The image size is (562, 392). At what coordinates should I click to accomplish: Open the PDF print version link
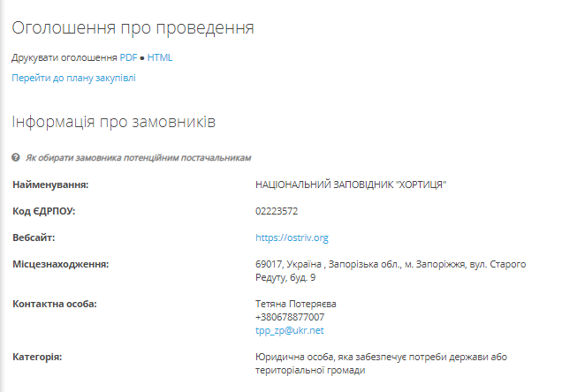pyautogui.click(x=128, y=57)
